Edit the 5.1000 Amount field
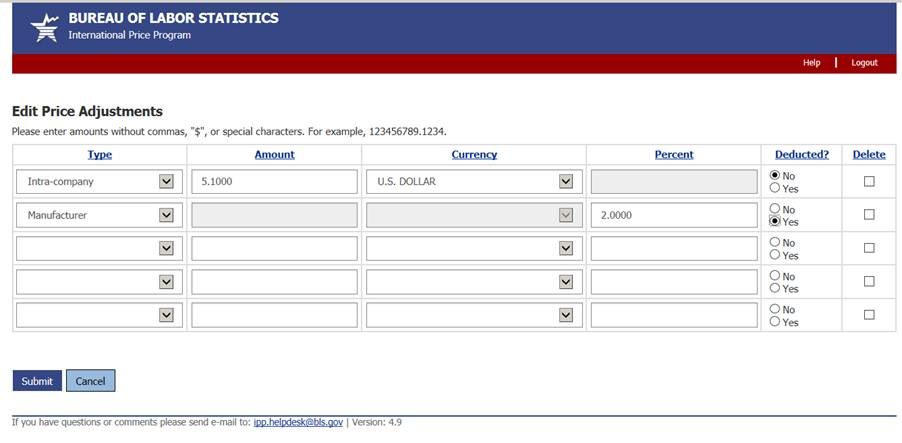 274,182
